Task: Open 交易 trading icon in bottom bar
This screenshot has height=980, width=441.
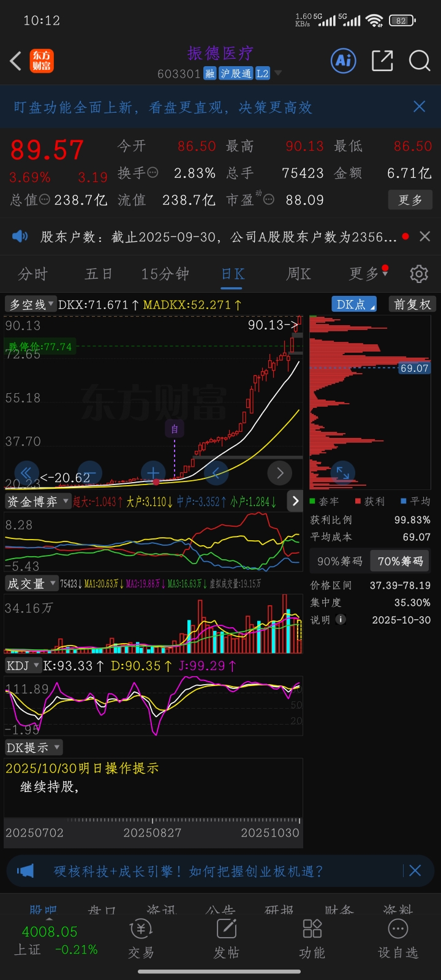Action: [x=141, y=939]
